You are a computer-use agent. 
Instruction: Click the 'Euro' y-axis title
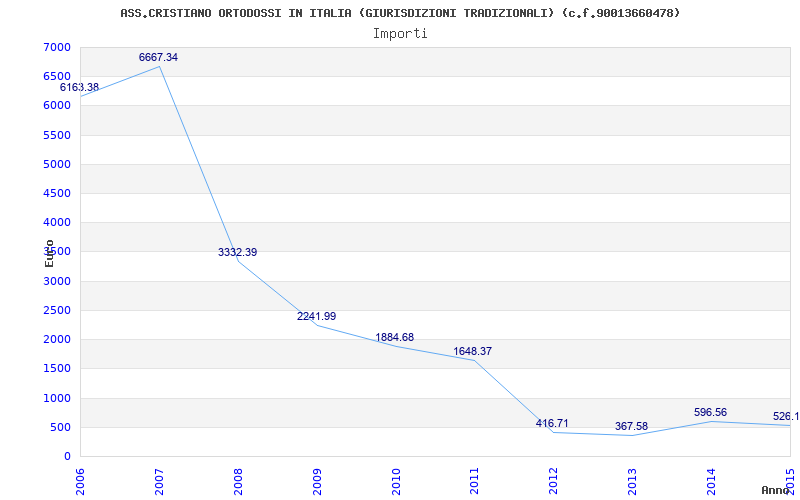[x=49, y=253]
